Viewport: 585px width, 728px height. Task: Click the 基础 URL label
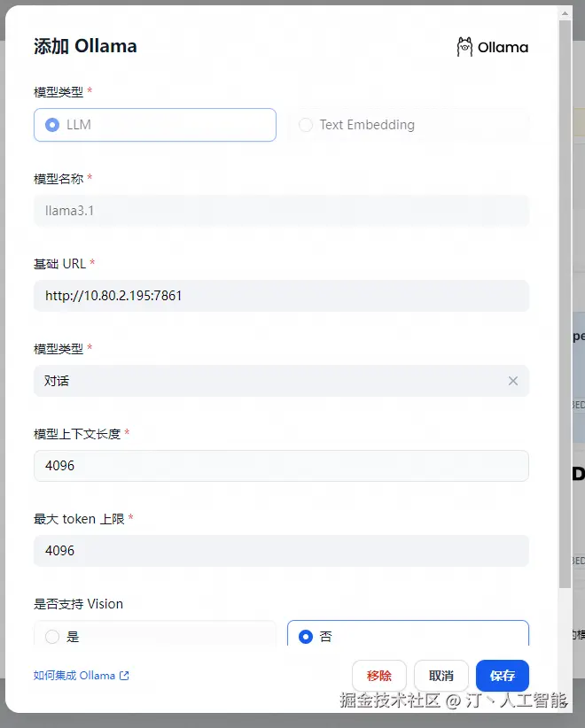(59, 264)
